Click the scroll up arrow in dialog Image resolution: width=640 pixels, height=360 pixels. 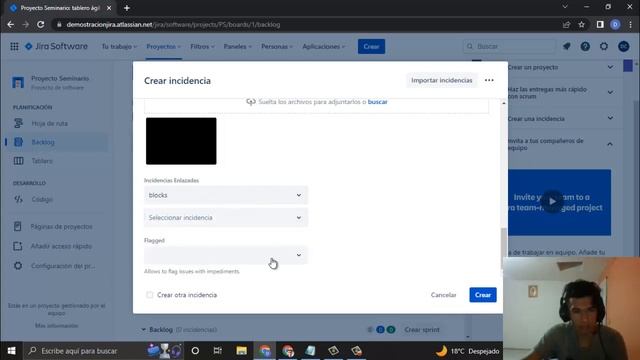[x=504, y=103]
